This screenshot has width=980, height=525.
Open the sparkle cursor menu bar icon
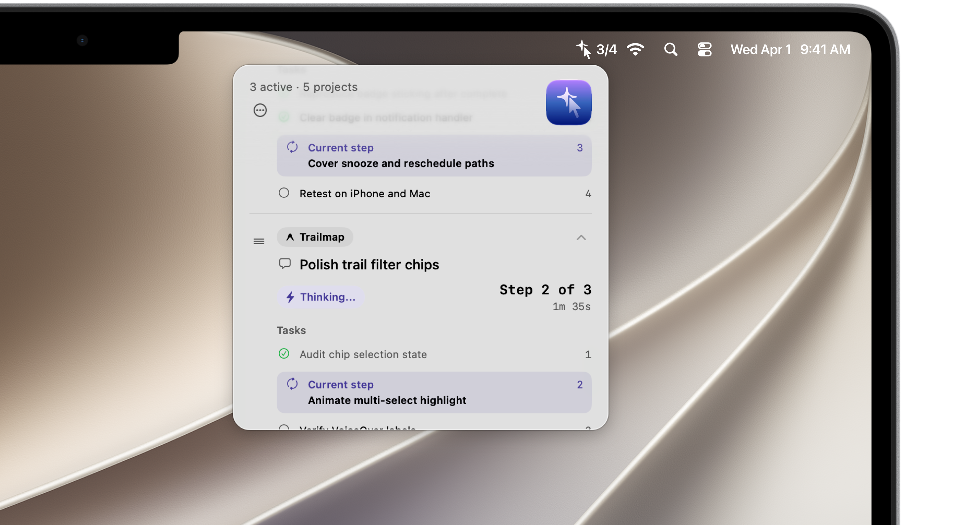[x=583, y=49]
